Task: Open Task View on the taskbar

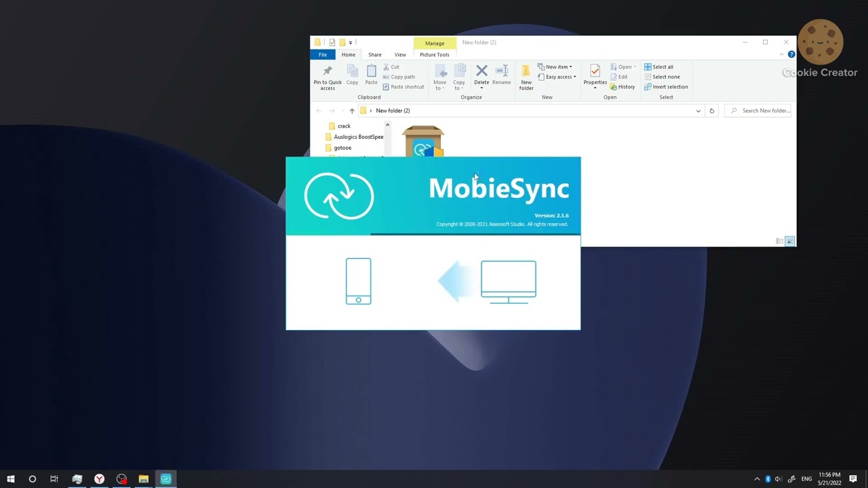Action: point(54,479)
